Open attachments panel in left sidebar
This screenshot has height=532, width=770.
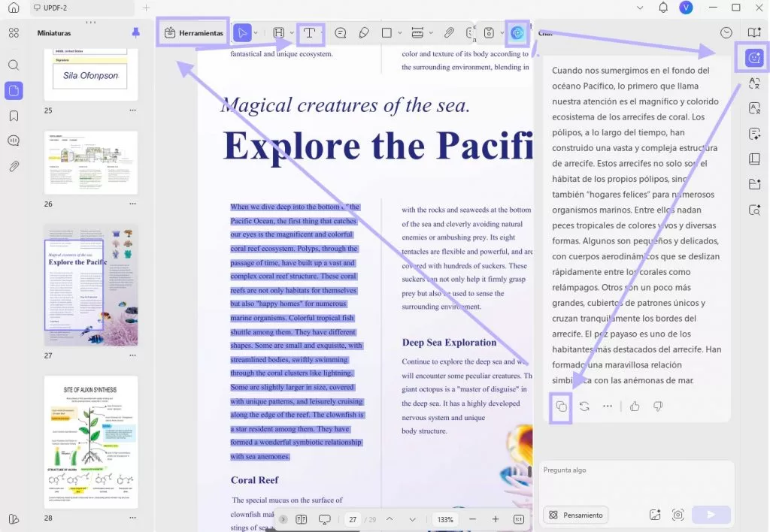tap(14, 166)
